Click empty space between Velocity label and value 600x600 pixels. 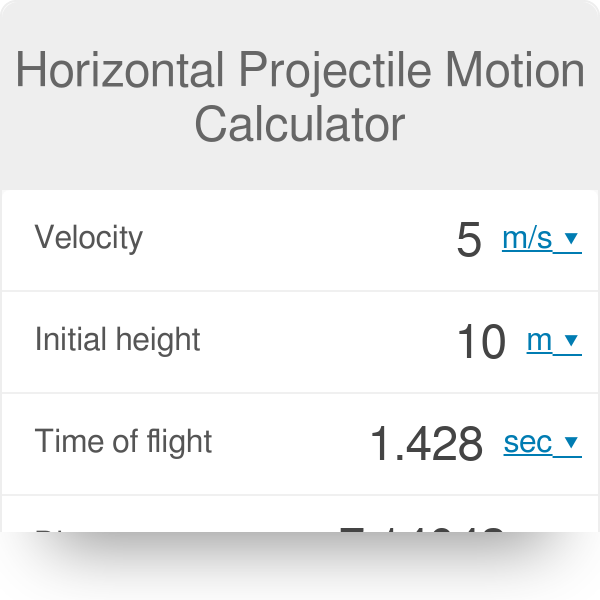pos(300,240)
